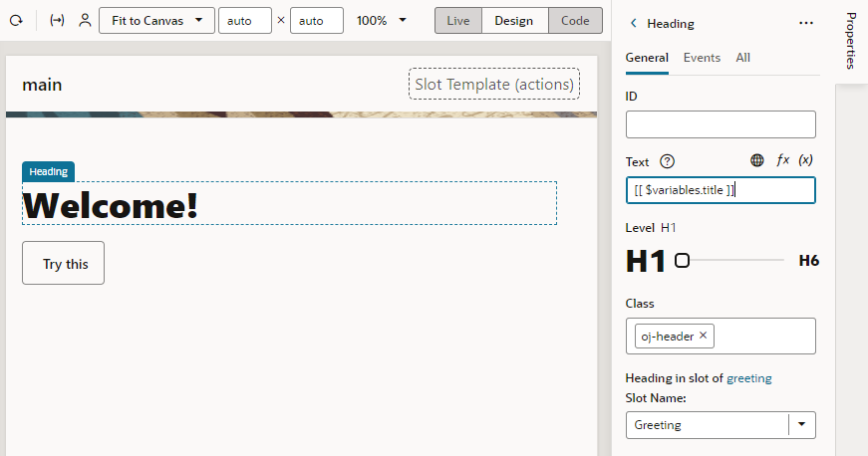The image size is (868, 456).
Task: Go back using Heading chevron
Action: 633,23
